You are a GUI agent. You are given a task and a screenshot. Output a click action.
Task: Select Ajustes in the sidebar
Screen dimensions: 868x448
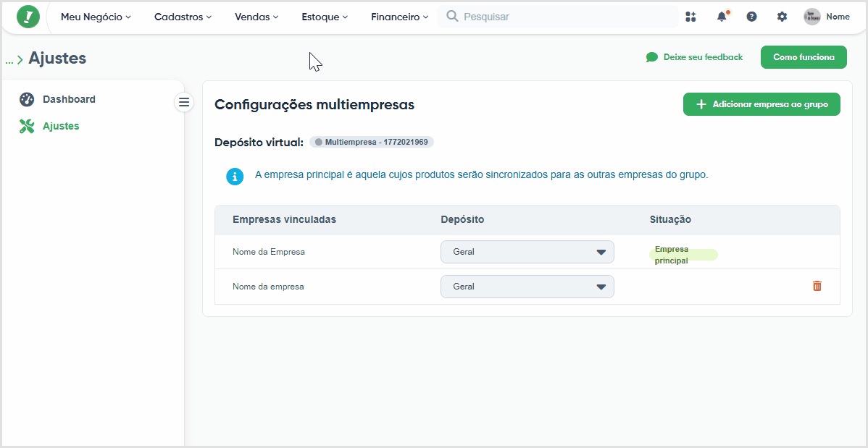pos(61,126)
